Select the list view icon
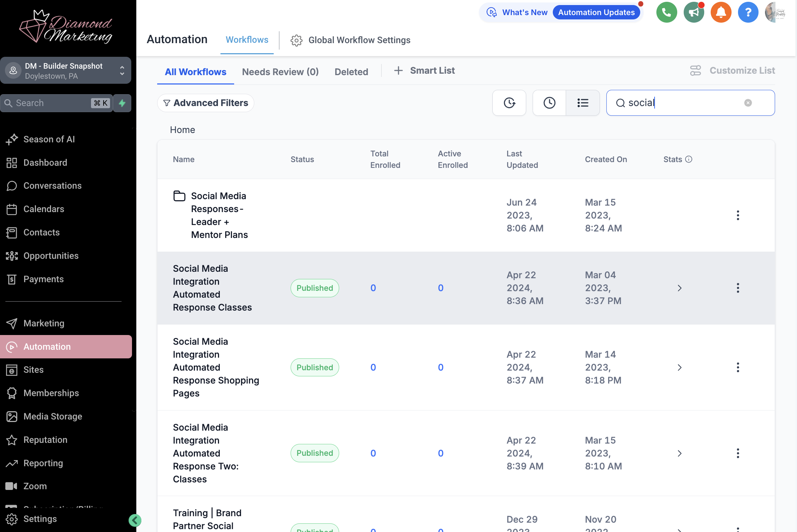Image resolution: width=797 pixels, height=532 pixels. click(x=583, y=103)
